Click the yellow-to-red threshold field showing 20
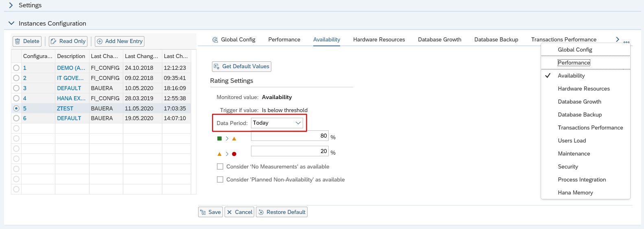The height and width of the screenshot is (229, 644). [x=289, y=151]
